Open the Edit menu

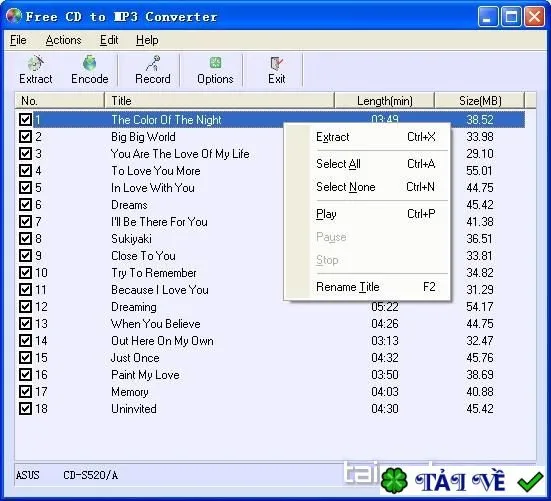(109, 40)
